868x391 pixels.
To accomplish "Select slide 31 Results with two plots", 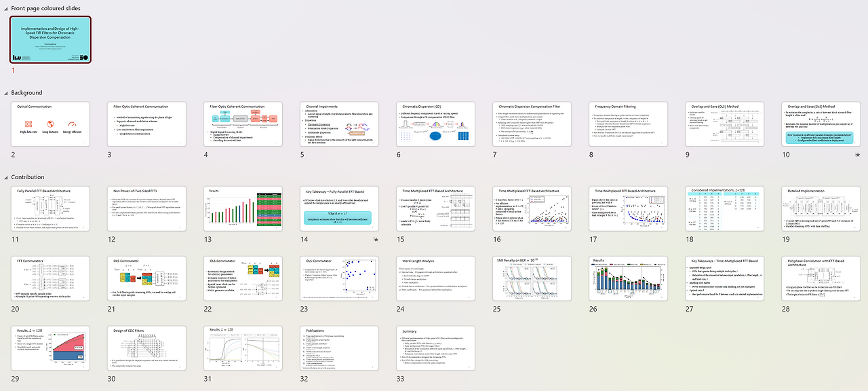I will click(243, 348).
